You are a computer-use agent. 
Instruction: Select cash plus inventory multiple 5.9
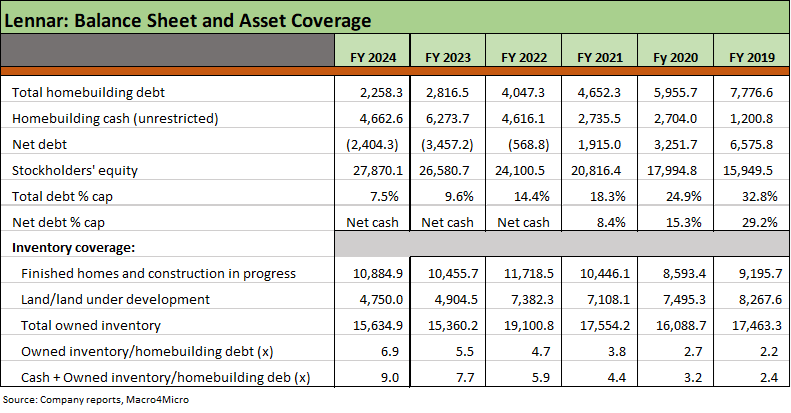tap(541, 378)
